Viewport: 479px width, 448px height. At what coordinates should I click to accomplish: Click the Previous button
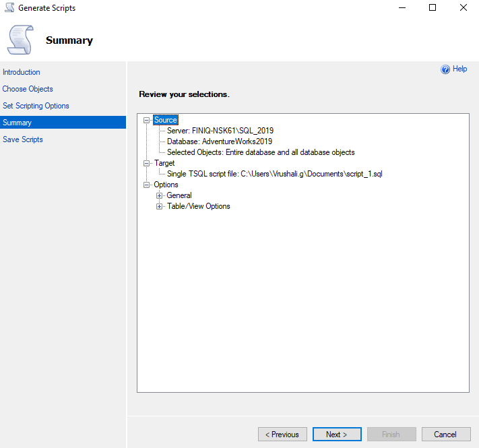[x=282, y=435]
